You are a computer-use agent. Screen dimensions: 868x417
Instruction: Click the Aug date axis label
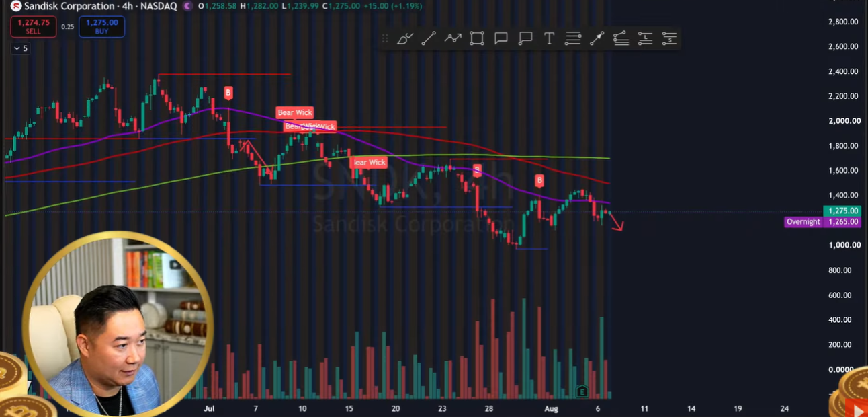pyautogui.click(x=551, y=408)
